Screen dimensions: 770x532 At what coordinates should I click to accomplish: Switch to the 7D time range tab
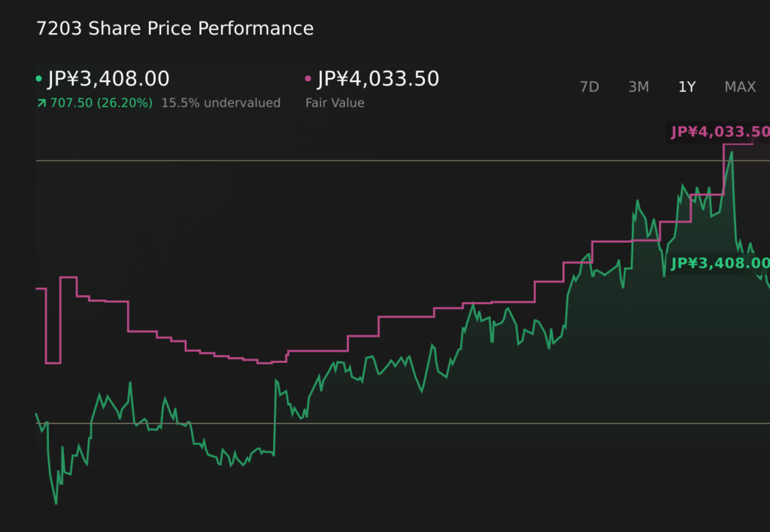click(x=590, y=86)
